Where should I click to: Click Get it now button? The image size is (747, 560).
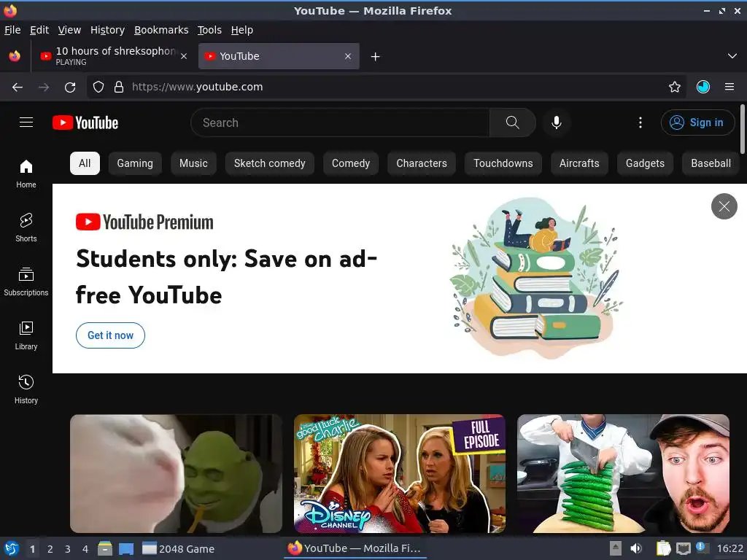(111, 335)
